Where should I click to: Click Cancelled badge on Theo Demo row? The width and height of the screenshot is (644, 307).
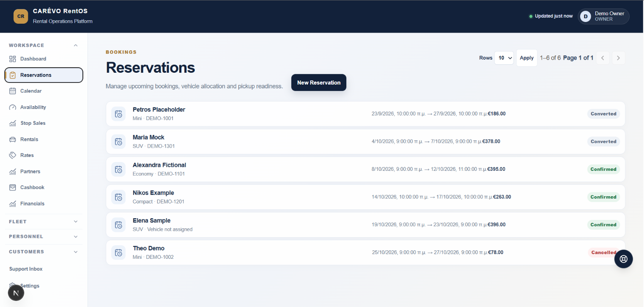coord(603,252)
